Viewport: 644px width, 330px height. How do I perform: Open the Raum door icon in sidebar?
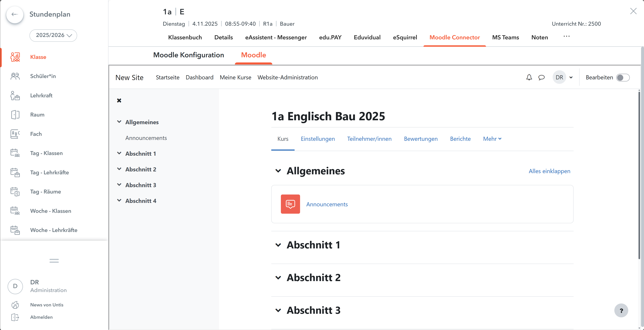click(15, 115)
